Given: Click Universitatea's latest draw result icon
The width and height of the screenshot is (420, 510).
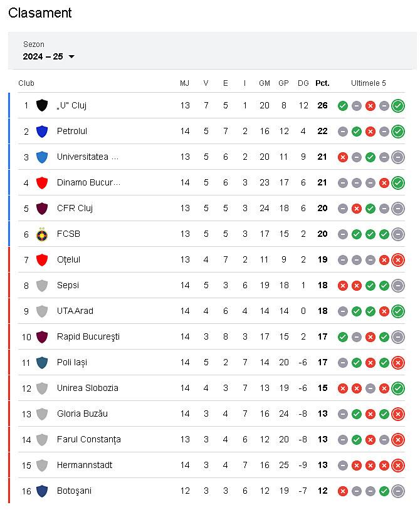Looking at the screenshot, I should 398,157.
